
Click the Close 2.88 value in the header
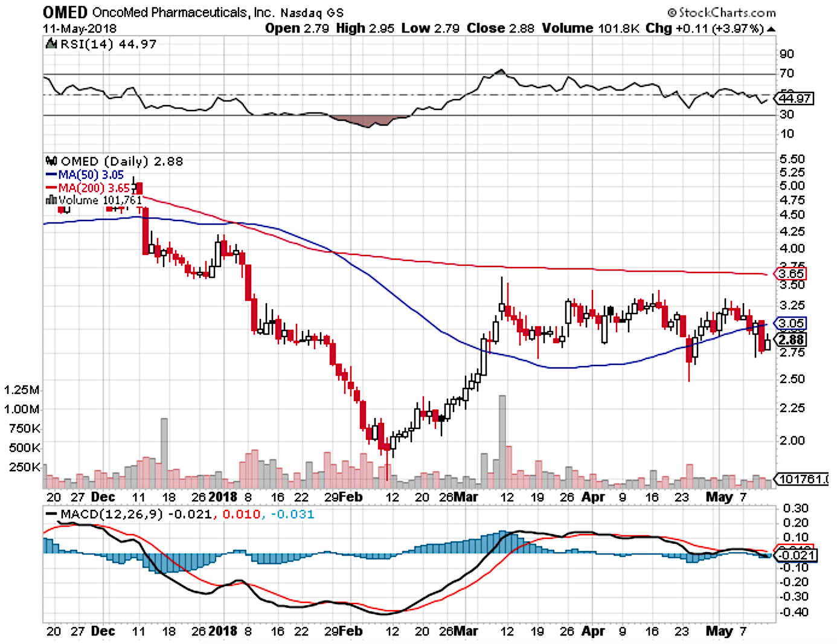pyautogui.click(x=500, y=28)
